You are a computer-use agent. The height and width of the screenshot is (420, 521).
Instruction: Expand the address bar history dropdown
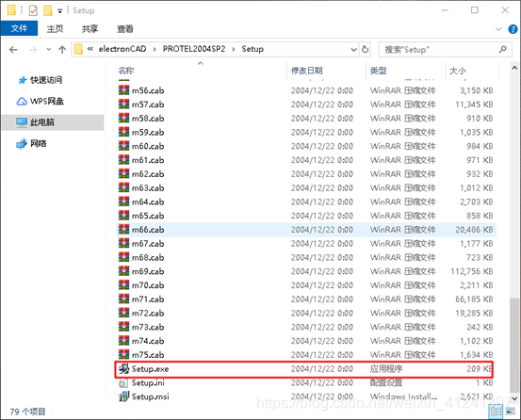353,50
